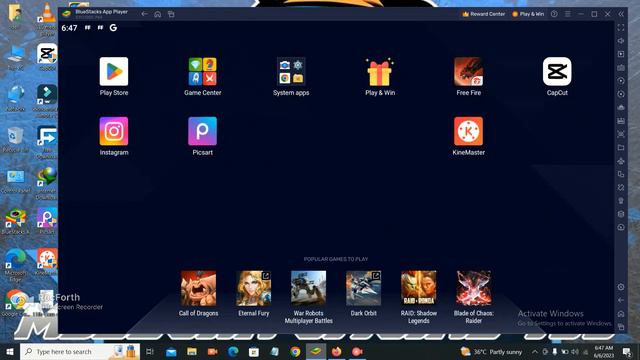
Task: Select Call of Dragons game thumbnail
Action: (198, 288)
